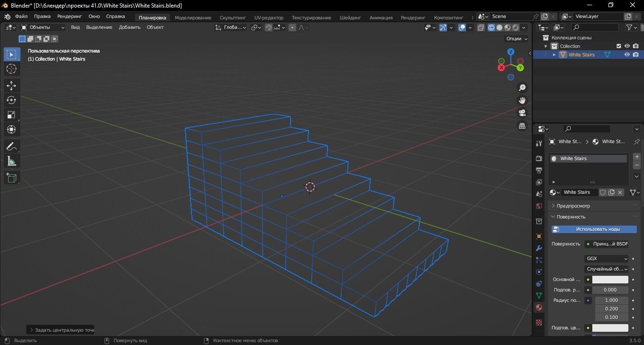Screen dimensions: 644x345
Task: Open the object interaction mode dropdown
Action: click(x=43, y=27)
